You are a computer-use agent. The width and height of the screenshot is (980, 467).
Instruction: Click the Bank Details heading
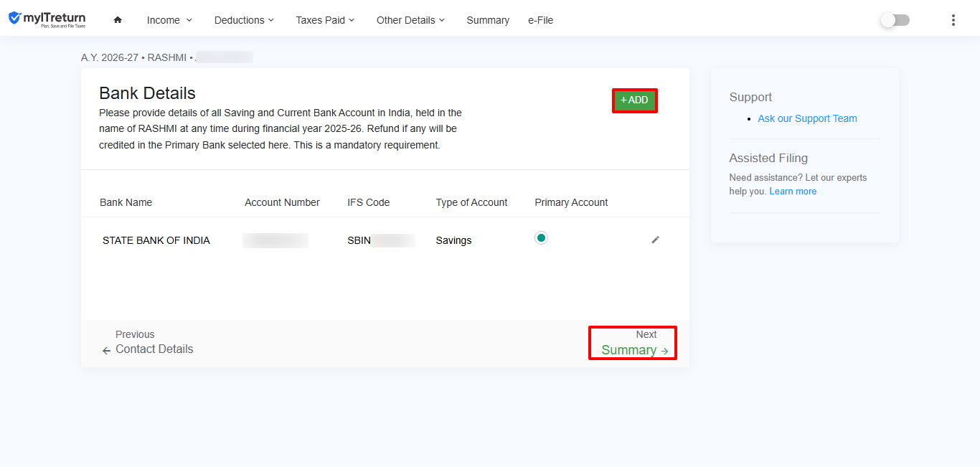[147, 93]
